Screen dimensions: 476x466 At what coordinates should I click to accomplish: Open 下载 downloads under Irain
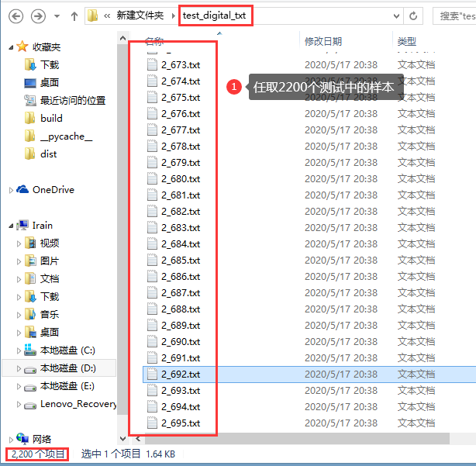[50, 297]
